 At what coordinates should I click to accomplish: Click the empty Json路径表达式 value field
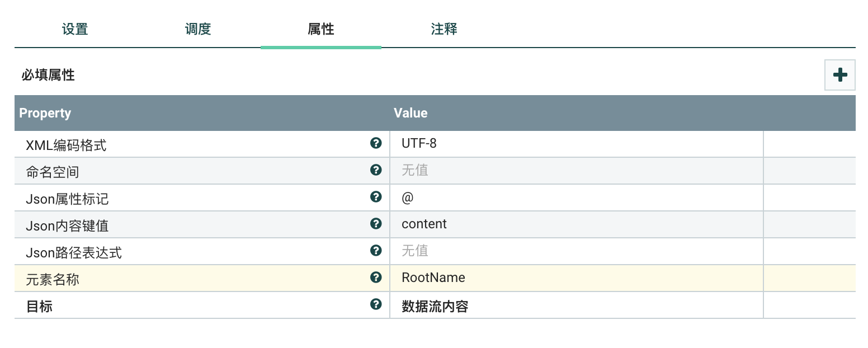tap(576, 251)
